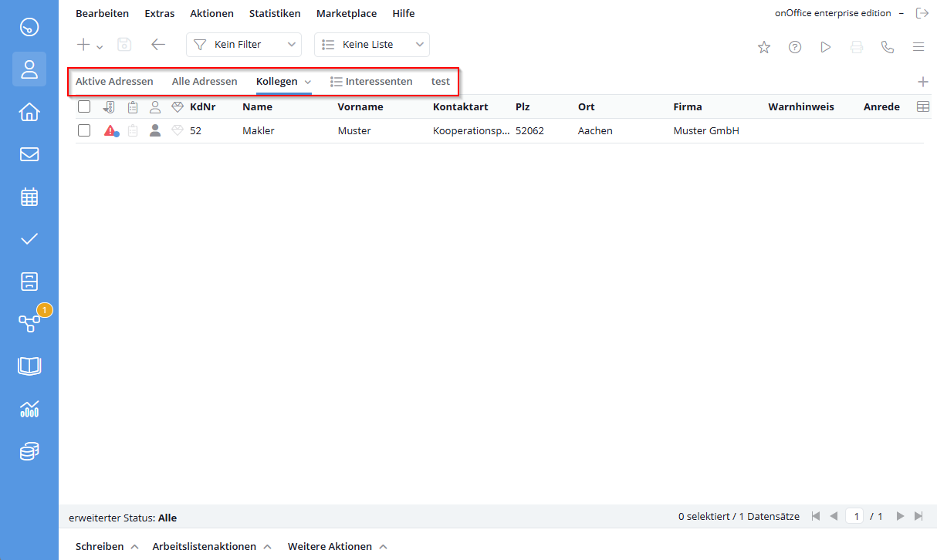Click the Muster GmbH company cell
The height and width of the screenshot is (560, 937).
[x=706, y=131]
